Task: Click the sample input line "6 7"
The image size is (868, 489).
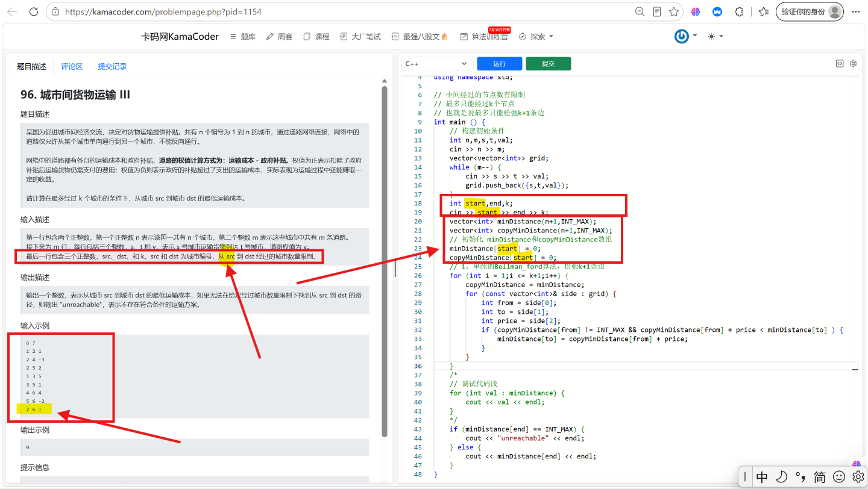Action: [x=30, y=343]
